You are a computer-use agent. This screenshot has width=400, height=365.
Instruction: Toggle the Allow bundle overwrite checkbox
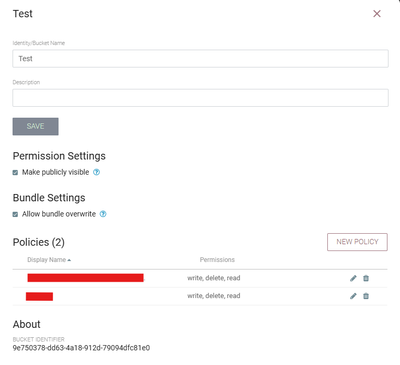(x=15, y=214)
